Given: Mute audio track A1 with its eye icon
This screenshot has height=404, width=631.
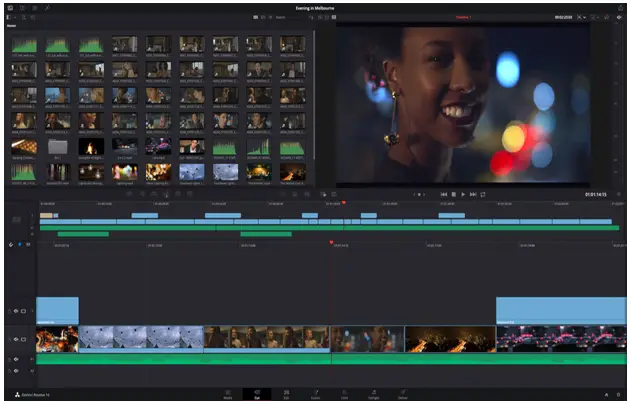Looking at the screenshot, I should [x=16, y=359].
